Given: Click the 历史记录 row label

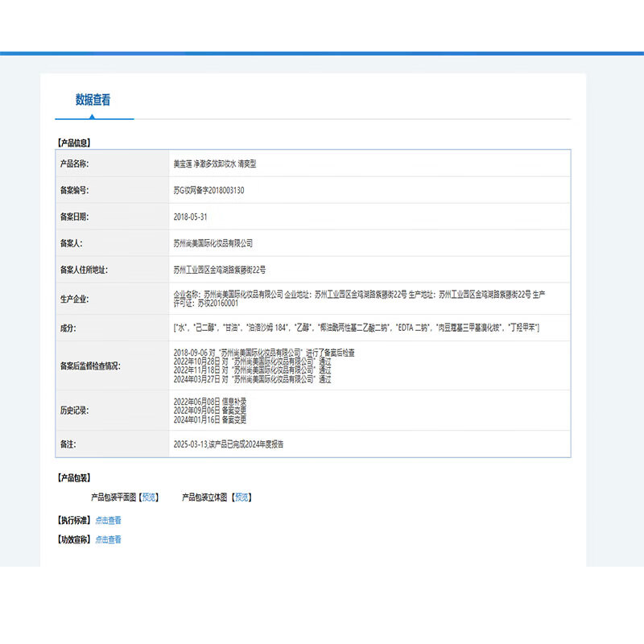Looking at the screenshot, I should pyautogui.click(x=74, y=411).
